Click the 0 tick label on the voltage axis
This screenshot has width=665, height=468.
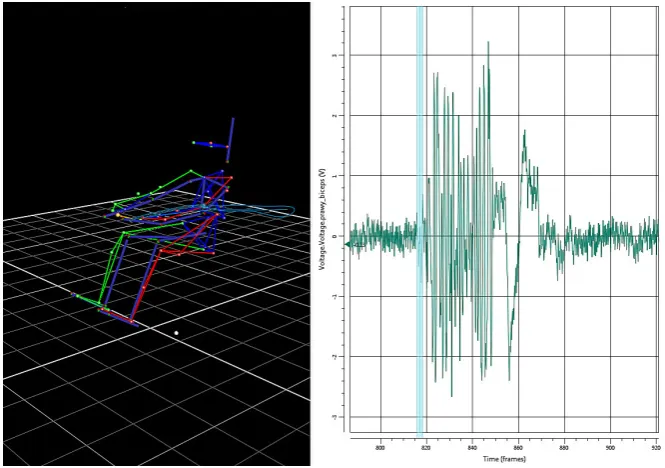(335, 236)
